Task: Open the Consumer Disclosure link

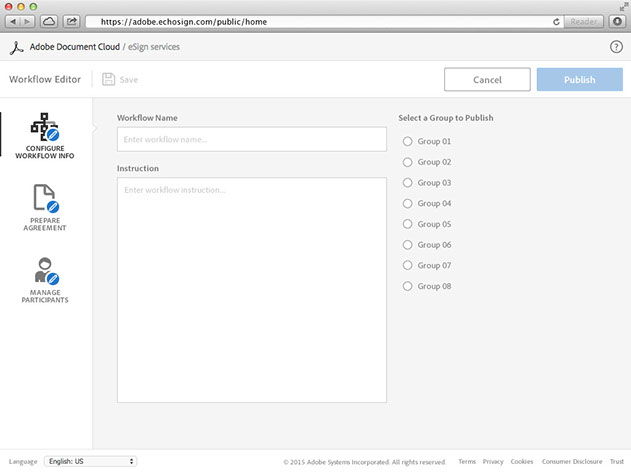Action: 571,462
